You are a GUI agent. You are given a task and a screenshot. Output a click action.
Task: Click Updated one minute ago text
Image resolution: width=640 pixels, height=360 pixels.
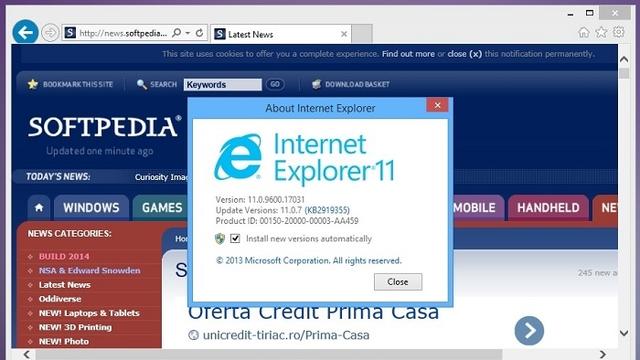pos(100,151)
